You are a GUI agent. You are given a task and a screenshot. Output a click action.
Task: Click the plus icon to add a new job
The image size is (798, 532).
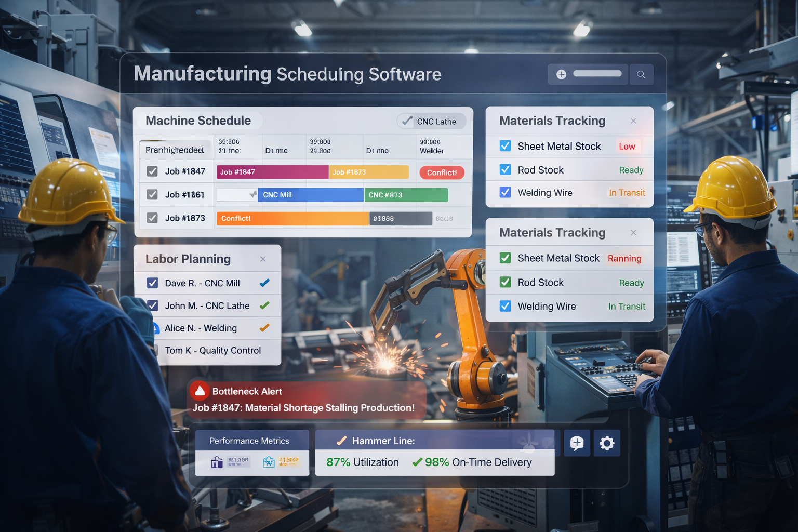(561, 74)
